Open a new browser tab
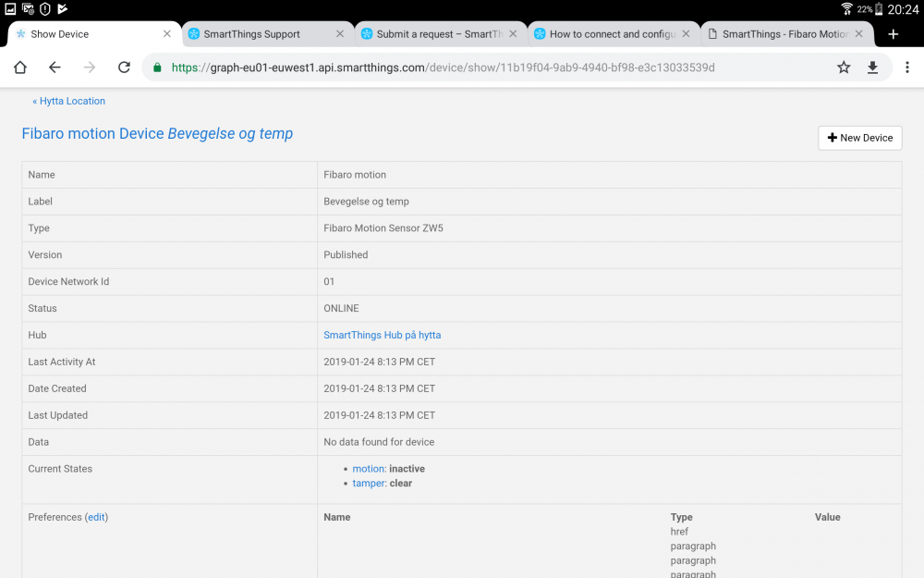 pos(893,34)
